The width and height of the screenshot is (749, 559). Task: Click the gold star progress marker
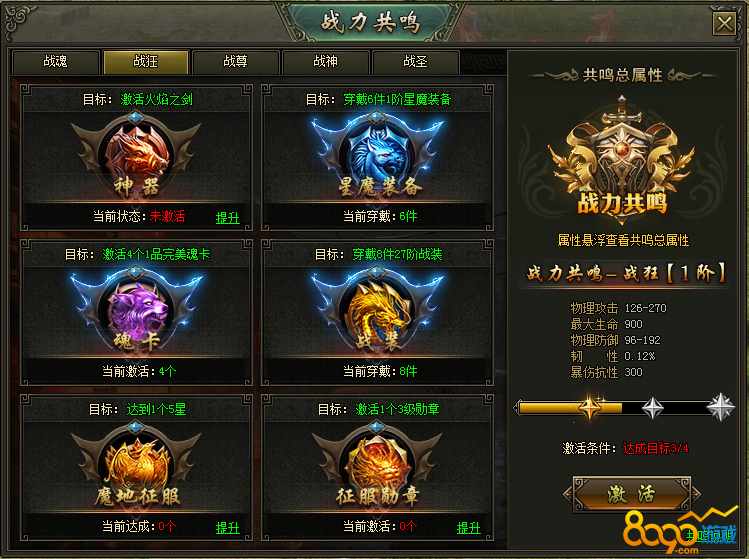[589, 408]
